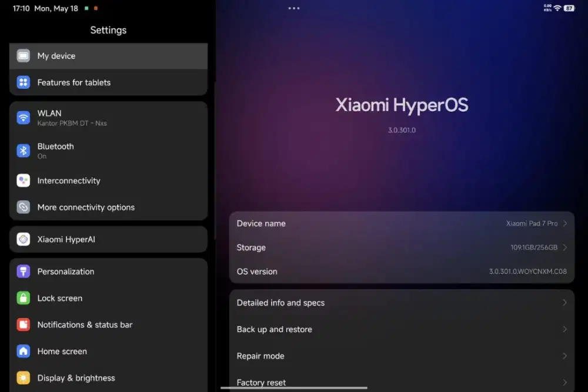588x392 pixels.
Task: Tap the Wi-Fi status icon in status bar
Action: coord(557,8)
